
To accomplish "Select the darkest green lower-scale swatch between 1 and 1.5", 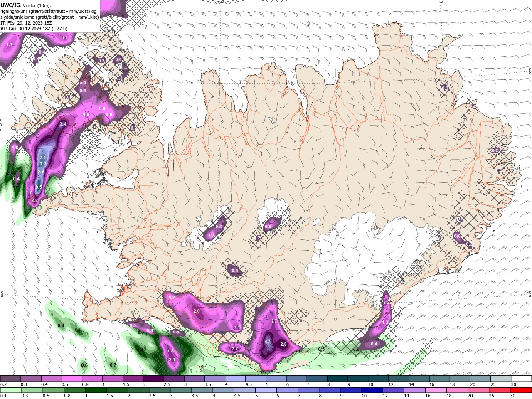I will click(x=96, y=390).
